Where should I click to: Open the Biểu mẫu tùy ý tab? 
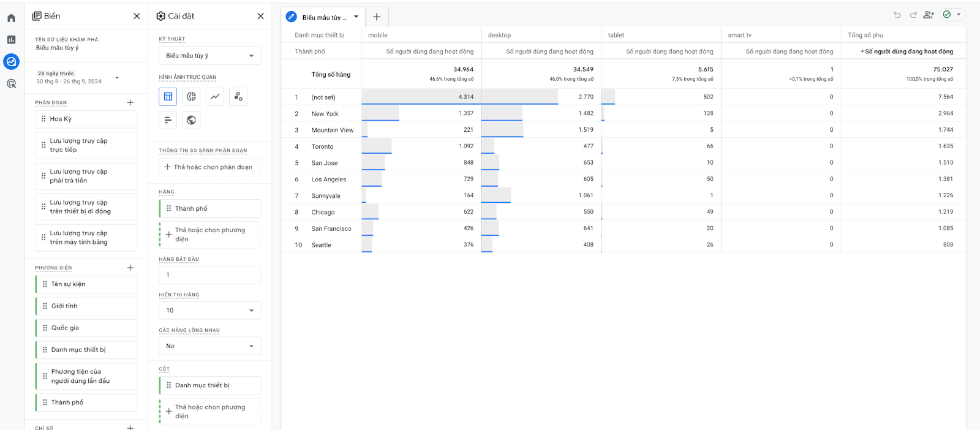pos(323,17)
